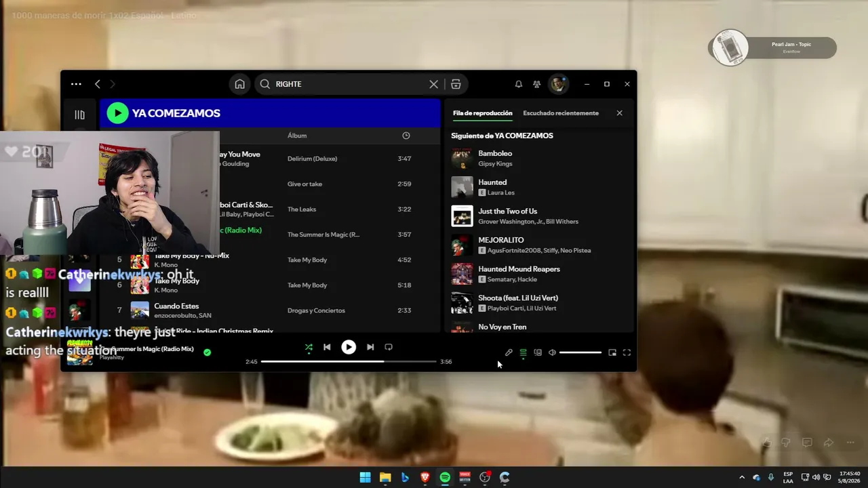Open the notifications bell
This screenshot has height=488, width=868.
518,84
